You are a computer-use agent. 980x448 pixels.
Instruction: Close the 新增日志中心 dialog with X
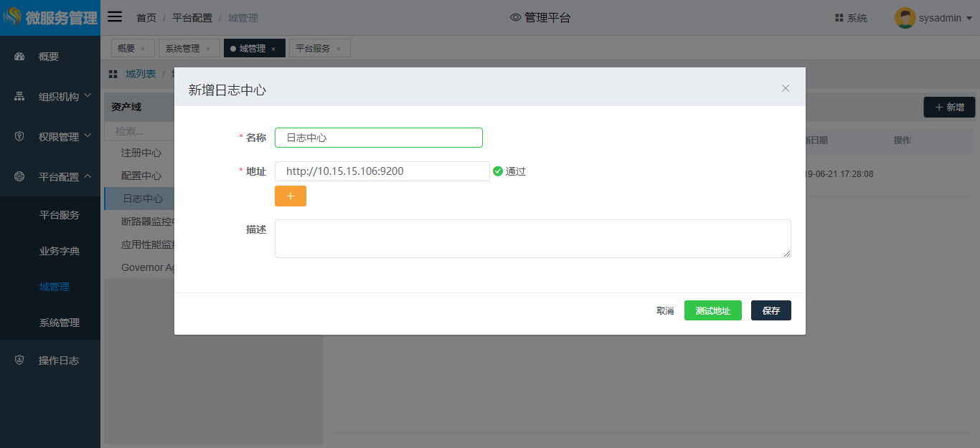coord(786,88)
